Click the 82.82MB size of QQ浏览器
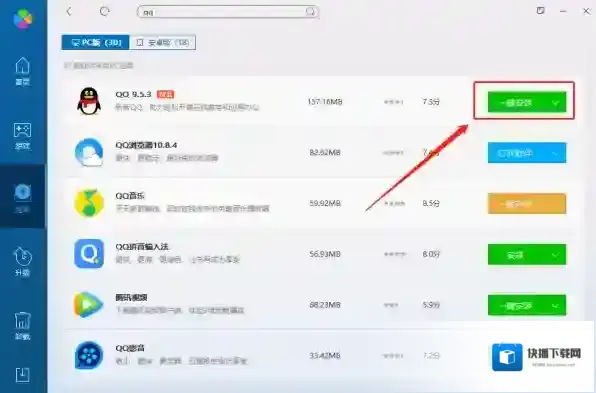Image resolution: width=596 pixels, height=393 pixels. click(x=325, y=152)
